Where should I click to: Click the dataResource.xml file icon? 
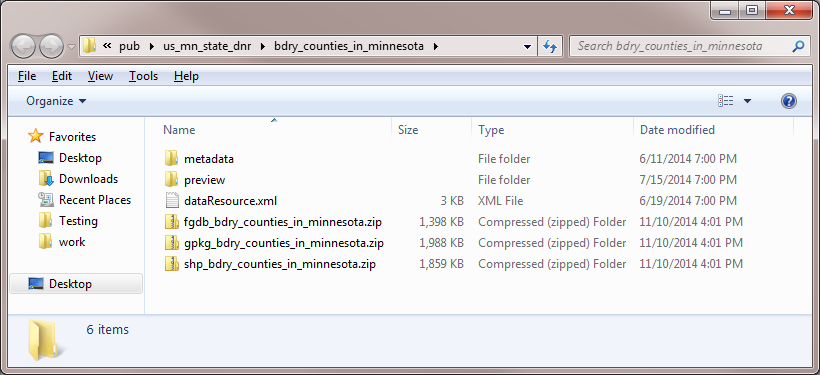tap(172, 200)
